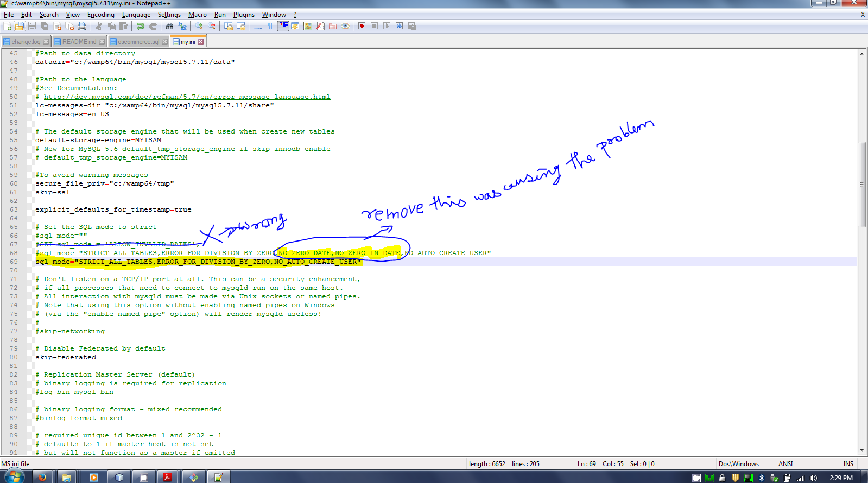
Task: Toggle the indent guide toolbar button
Action: pos(283,26)
